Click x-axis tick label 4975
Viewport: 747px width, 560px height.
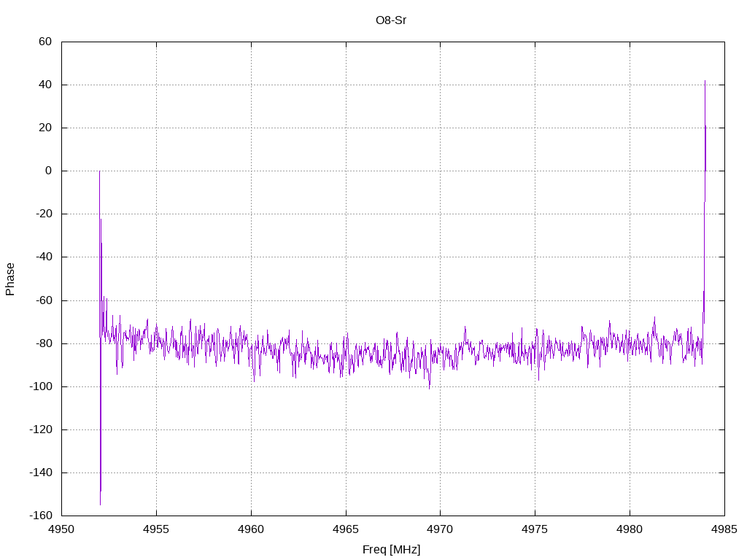pyautogui.click(x=535, y=529)
